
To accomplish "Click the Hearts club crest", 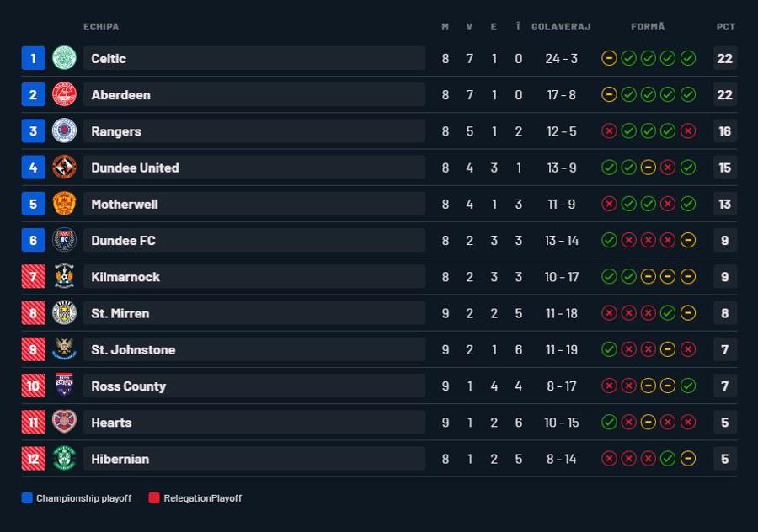I will [64, 423].
